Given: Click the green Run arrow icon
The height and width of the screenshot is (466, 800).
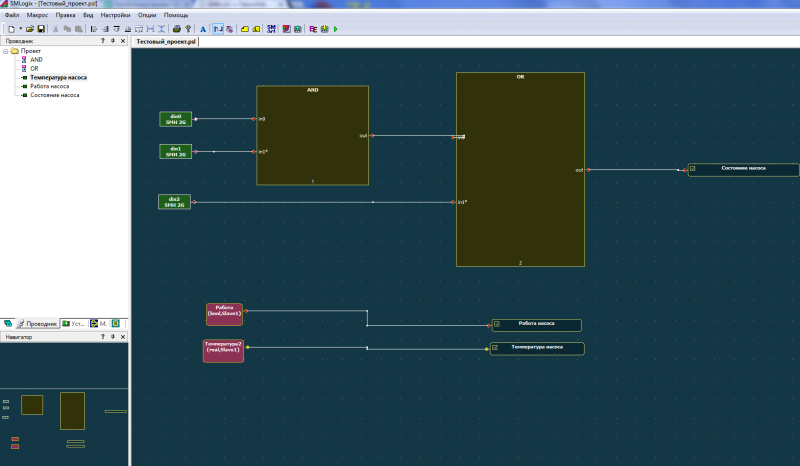Looking at the screenshot, I should pos(335,29).
